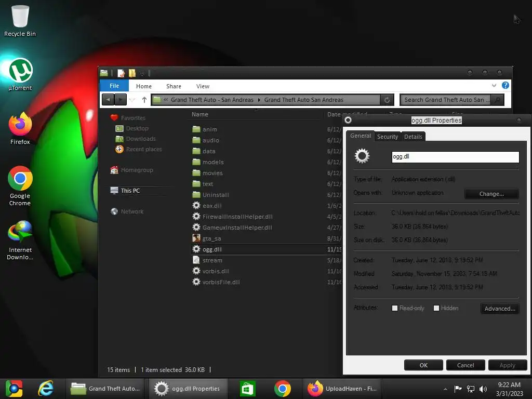Screen dimensions: 532x399
Task: Click the New folder icon in quick access toolbar
Action: tap(132, 73)
